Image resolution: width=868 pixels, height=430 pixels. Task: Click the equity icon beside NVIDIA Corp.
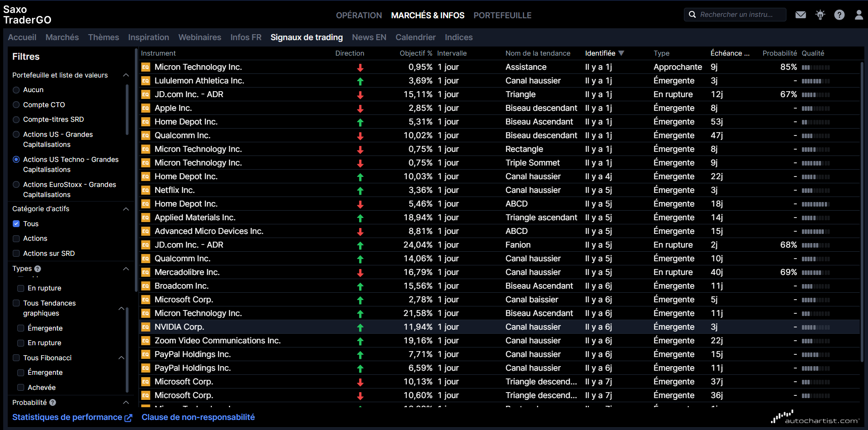(x=146, y=327)
